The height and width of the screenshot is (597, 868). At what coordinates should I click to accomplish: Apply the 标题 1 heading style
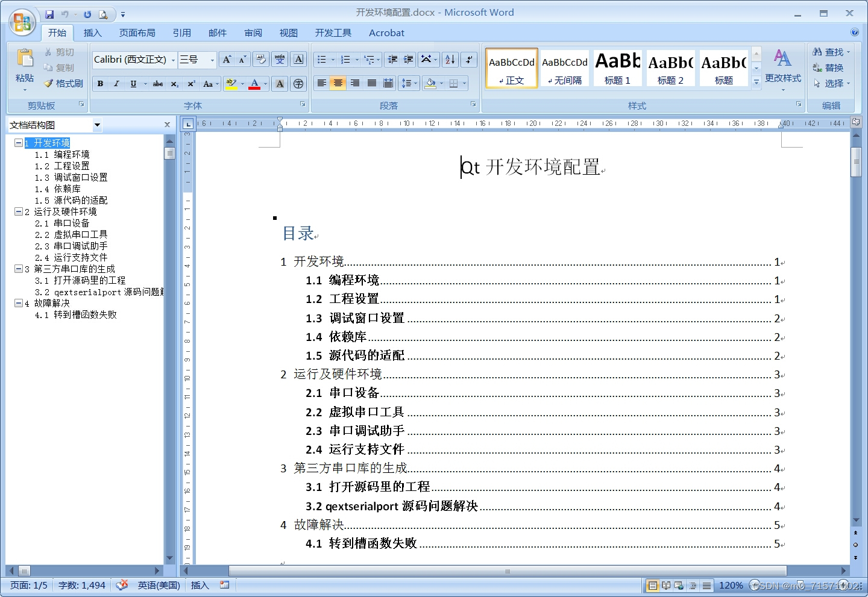(x=617, y=68)
